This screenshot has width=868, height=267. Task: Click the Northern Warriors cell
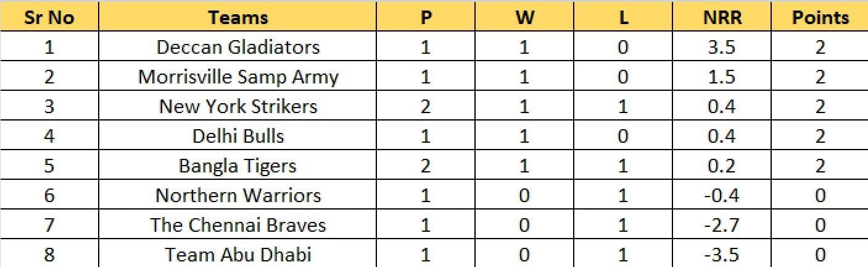(x=238, y=195)
